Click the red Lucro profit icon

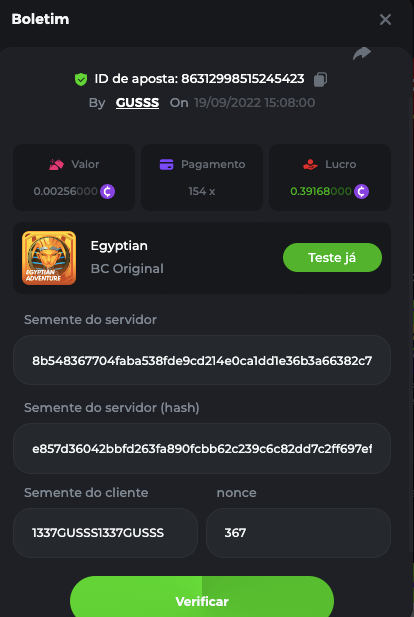(310, 164)
